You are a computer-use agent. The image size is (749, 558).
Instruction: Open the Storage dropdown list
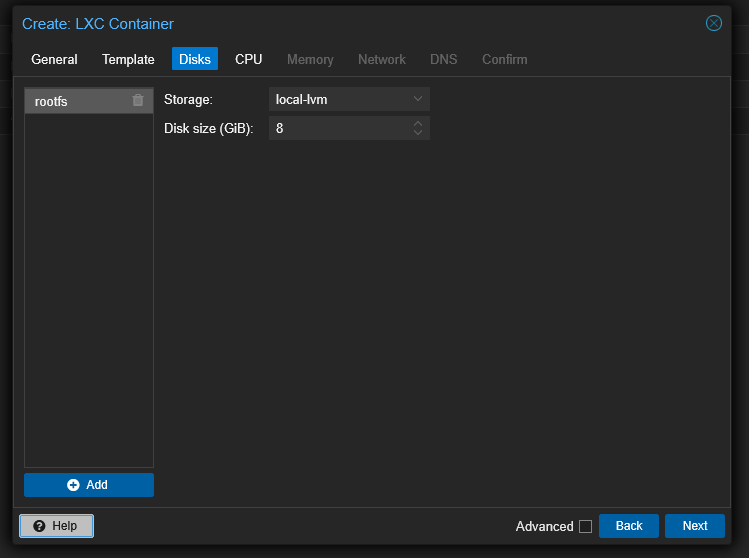(x=418, y=99)
